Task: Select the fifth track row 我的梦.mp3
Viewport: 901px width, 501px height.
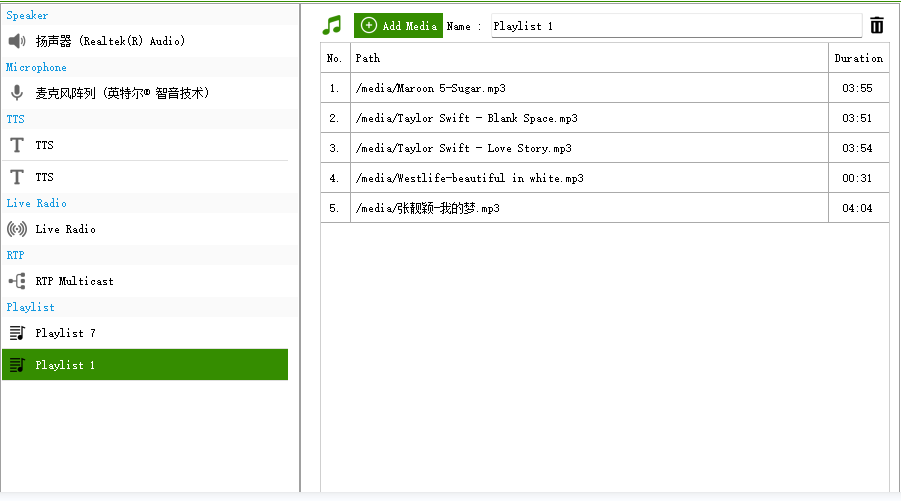Action: point(604,207)
